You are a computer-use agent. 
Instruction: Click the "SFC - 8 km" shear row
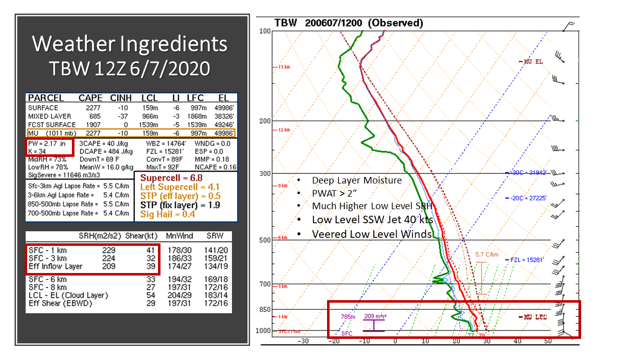click(x=129, y=287)
